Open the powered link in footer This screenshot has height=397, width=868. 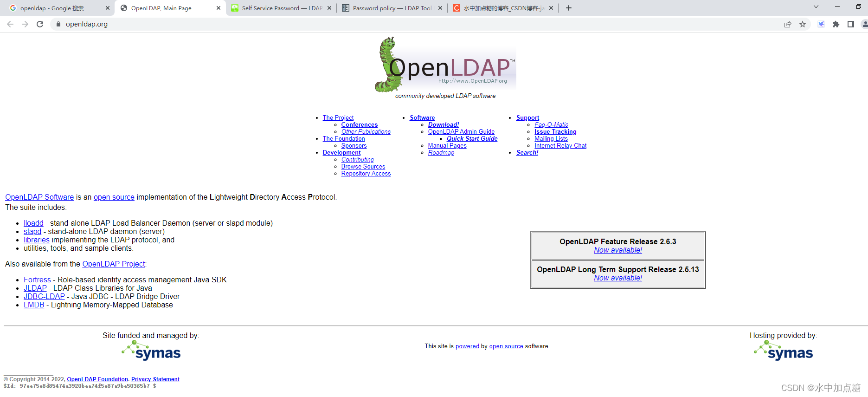click(x=467, y=346)
